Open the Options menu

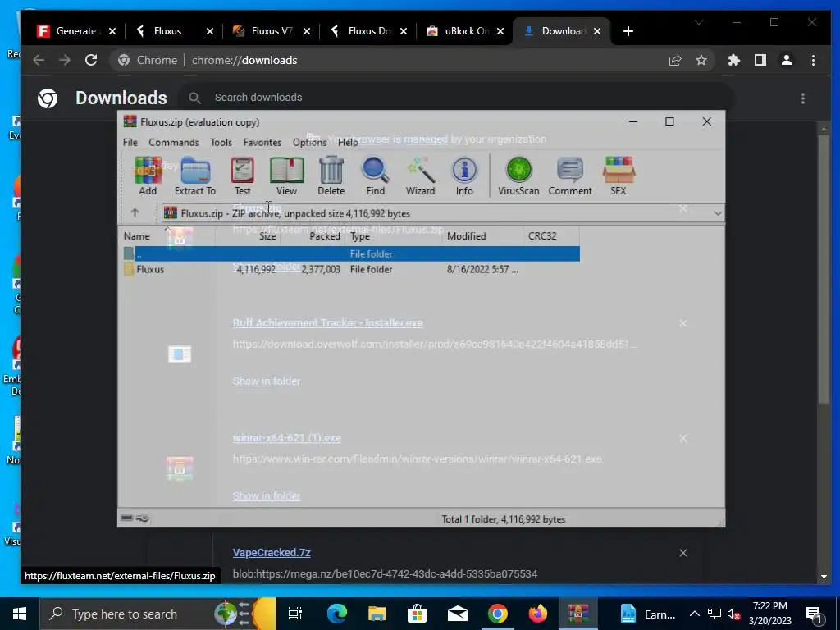pyautogui.click(x=309, y=143)
